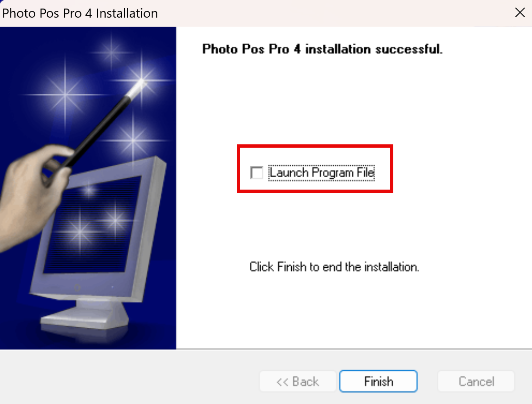
Task: Finish the Photo Pos Pro installation
Action: click(379, 381)
